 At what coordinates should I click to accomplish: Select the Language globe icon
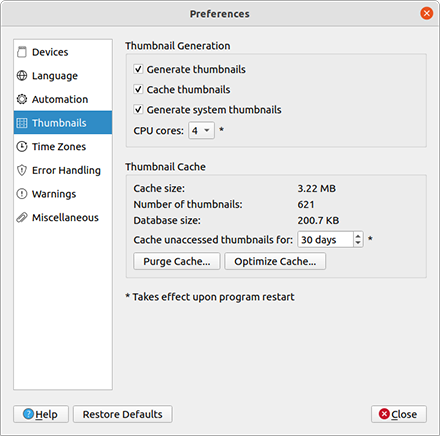(22, 76)
